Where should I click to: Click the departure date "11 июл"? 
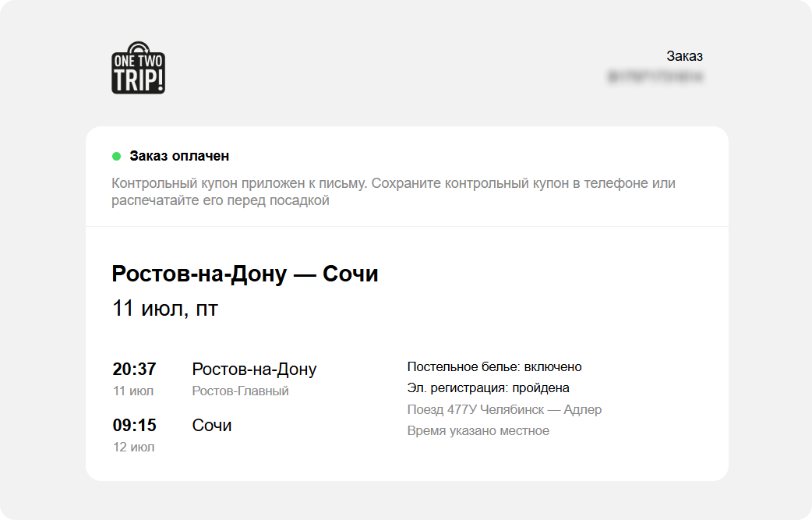[x=133, y=391]
